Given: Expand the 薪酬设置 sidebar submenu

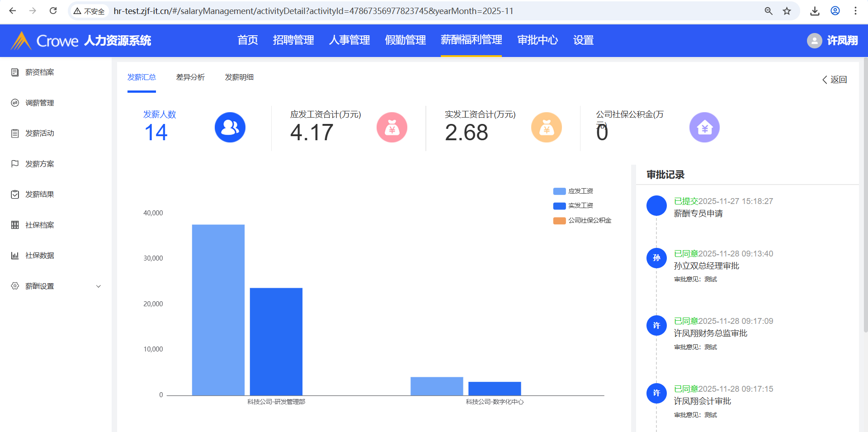Looking at the screenshot, I should pos(98,286).
